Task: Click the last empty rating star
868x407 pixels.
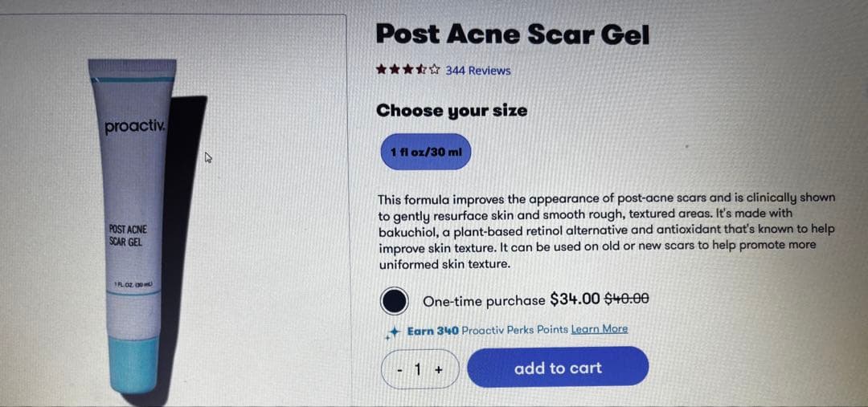Action: click(435, 70)
